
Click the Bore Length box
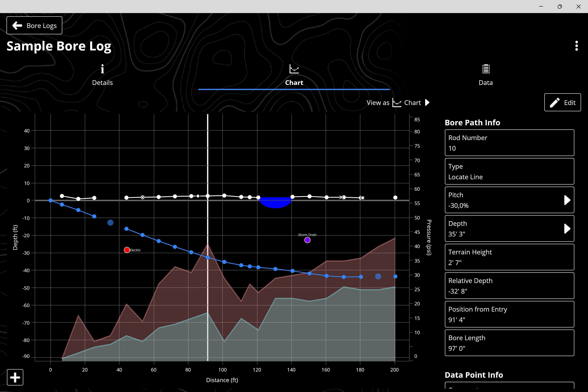click(509, 343)
